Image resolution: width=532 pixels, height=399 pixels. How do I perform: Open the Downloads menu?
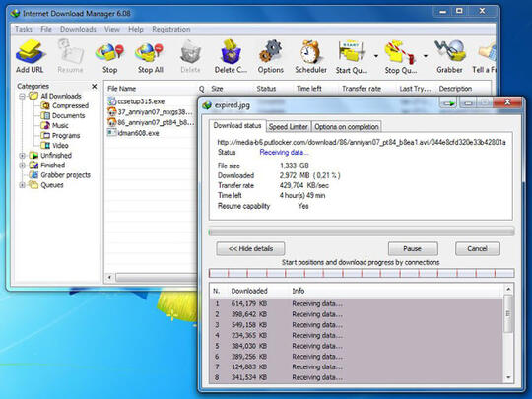click(x=78, y=29)
